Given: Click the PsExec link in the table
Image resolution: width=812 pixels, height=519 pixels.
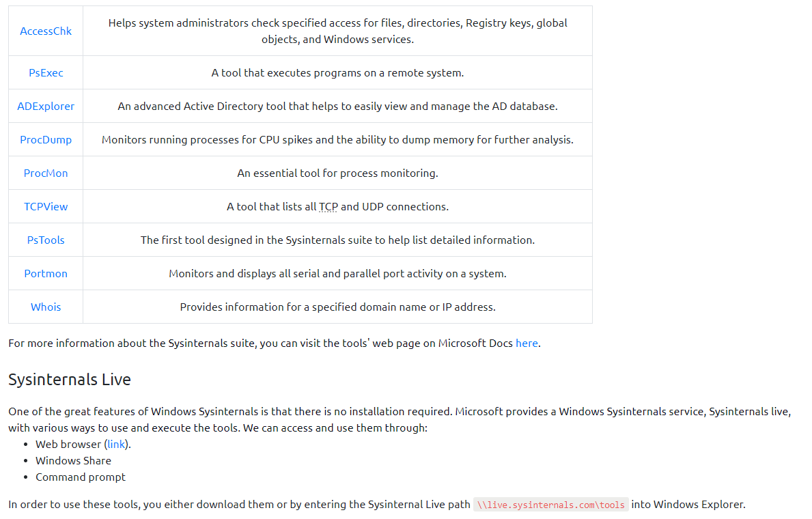Looking at the screenshot, I should coord(46,73).
